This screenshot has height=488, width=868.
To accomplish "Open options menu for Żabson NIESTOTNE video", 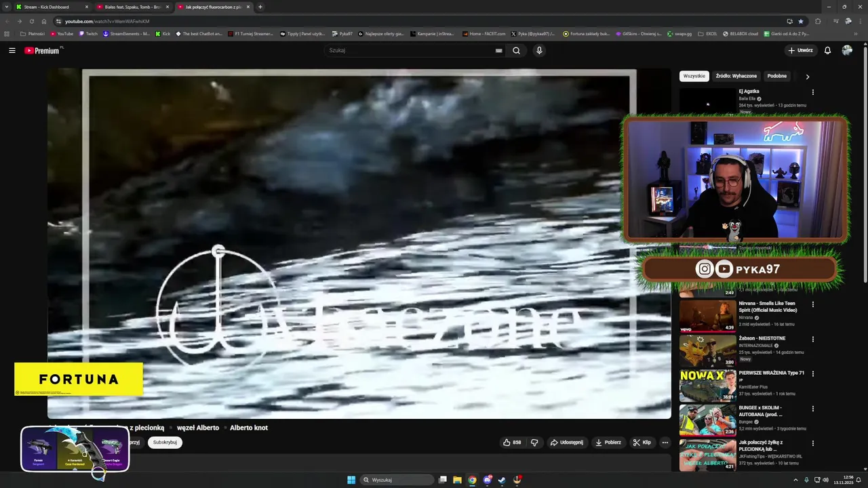I will pos(812,339).
